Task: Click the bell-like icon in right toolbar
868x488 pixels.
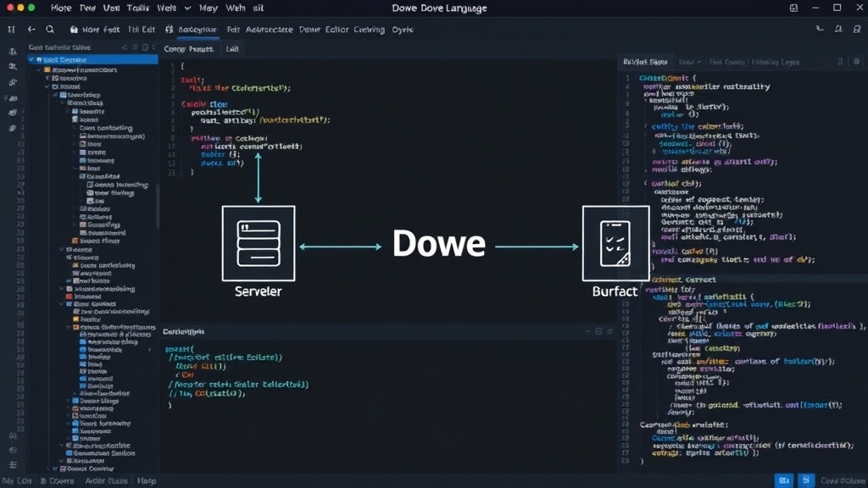Action: 838,29
